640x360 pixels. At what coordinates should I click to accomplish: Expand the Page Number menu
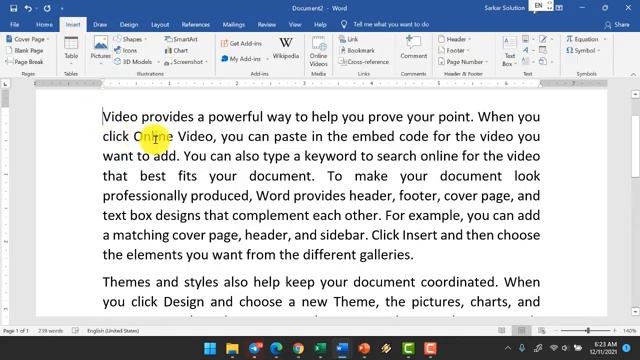click(463, 62)
